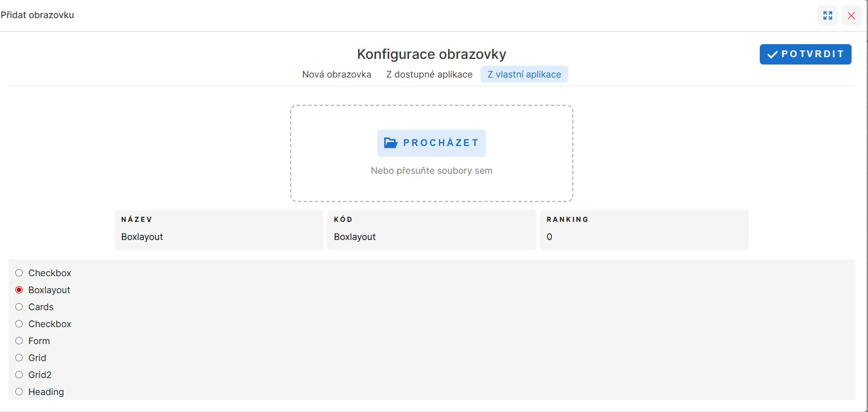Click into the Kód field
868x412 pixels.
tap(431, 237)
